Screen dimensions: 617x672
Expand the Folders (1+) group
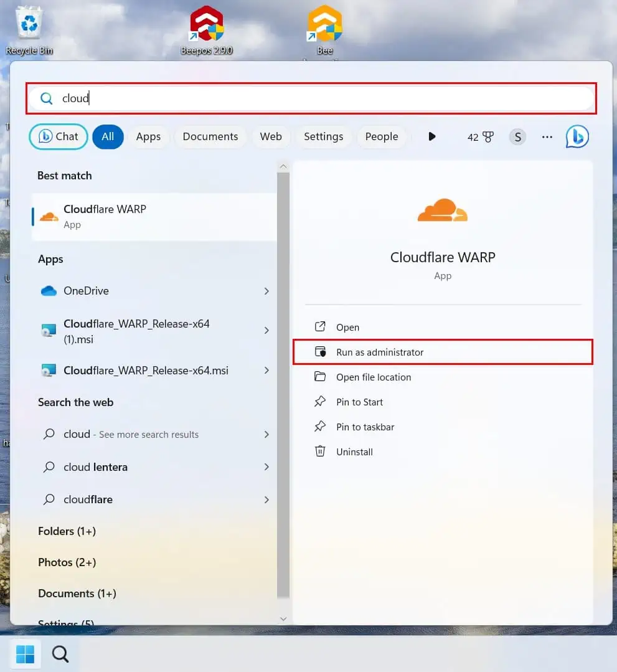click(x=67, y=531)
